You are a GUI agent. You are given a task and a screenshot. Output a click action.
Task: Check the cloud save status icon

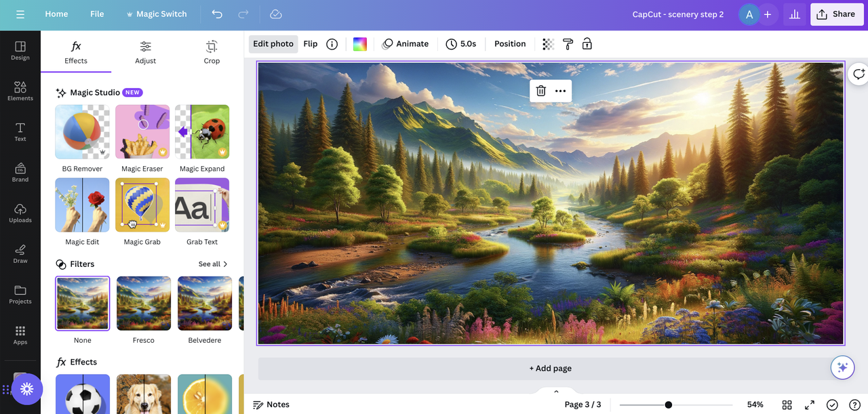[x=275, y=14]
